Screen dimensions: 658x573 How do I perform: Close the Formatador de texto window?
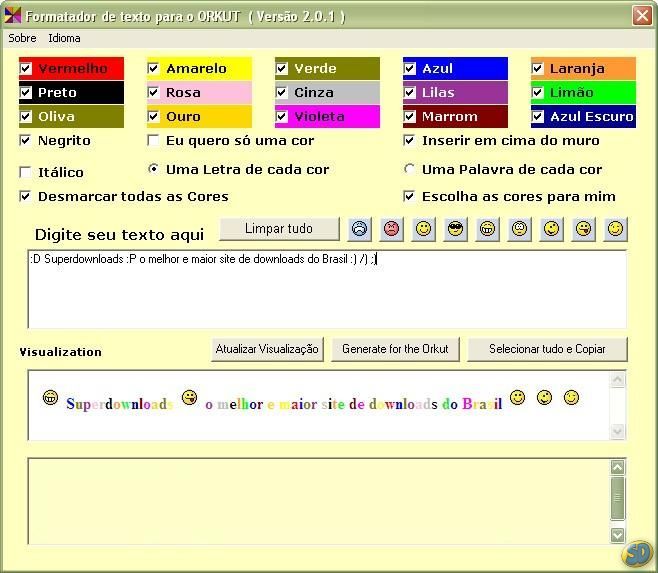pyautogui.click(x=642, y=16)
